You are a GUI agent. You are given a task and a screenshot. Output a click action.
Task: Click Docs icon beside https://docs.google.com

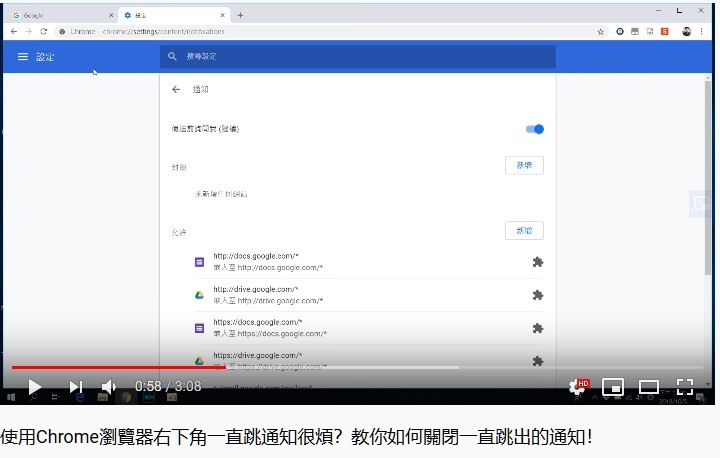pyautogui.click(x=199, y=328)
